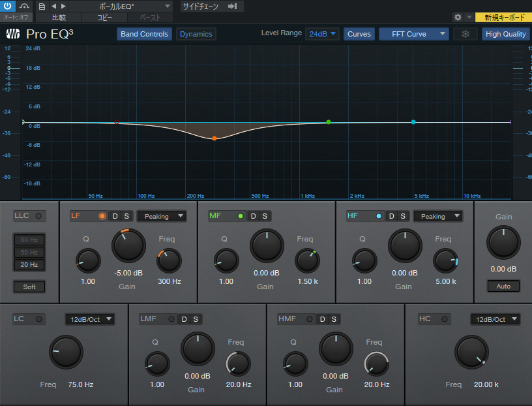Solo the MF band with S button
Screen dimensions: 532x406
tap(265, 216)
